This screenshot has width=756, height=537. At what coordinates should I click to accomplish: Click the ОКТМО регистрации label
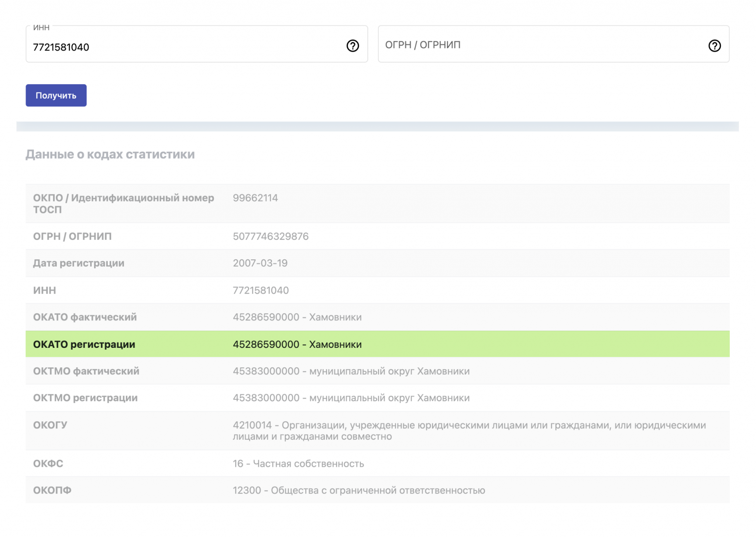tap(85, 398)
